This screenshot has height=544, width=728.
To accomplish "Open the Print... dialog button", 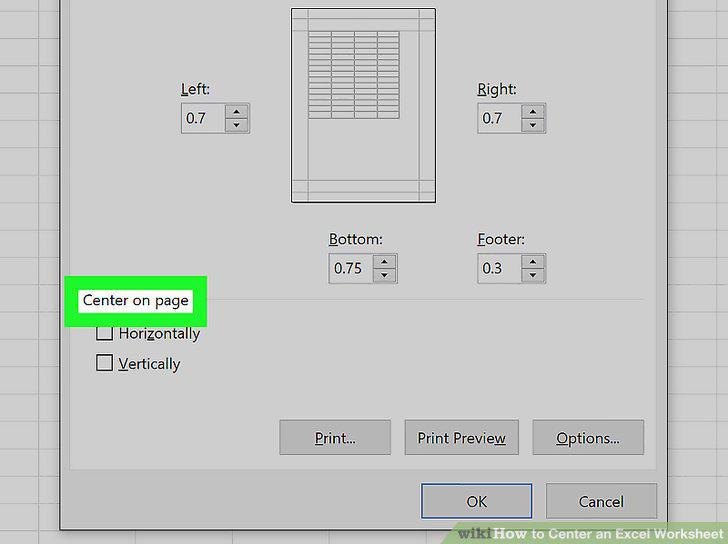I will tap(335, 438).
